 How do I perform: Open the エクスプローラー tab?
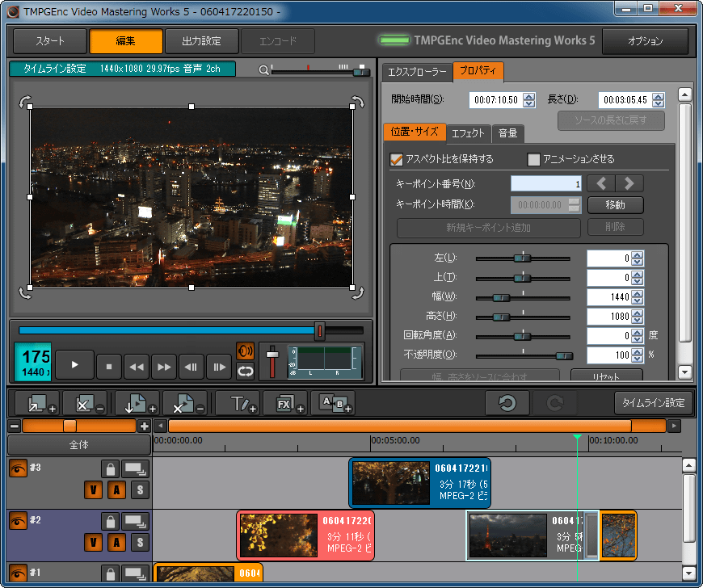click(x=417, y=72)
